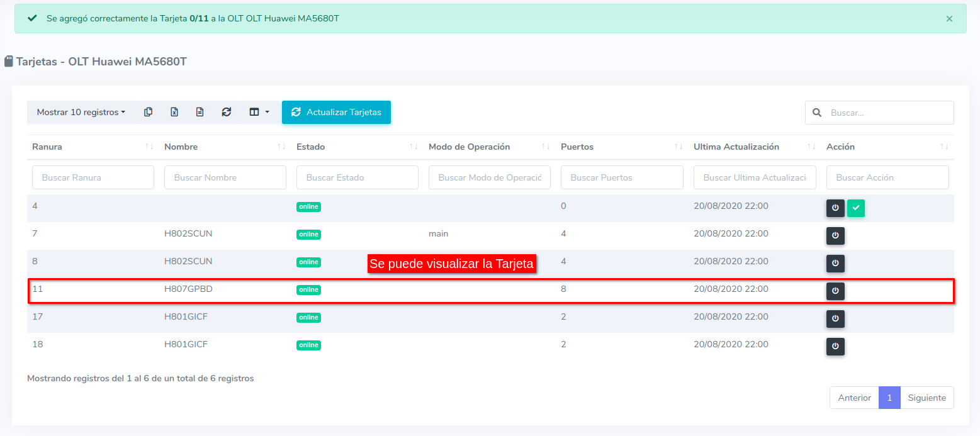Click the power icon for slot 4
The width and height of the screenshot is (980, 436).
click(x=835, y=208)
